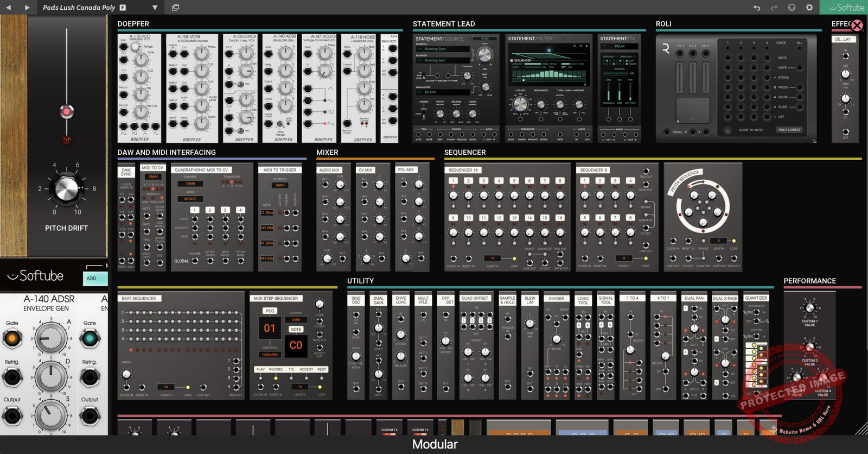Screen dimensions: 868x454
Task: Add the Quad Offset module
Action: pyautogui.click(x=476, y=346)
